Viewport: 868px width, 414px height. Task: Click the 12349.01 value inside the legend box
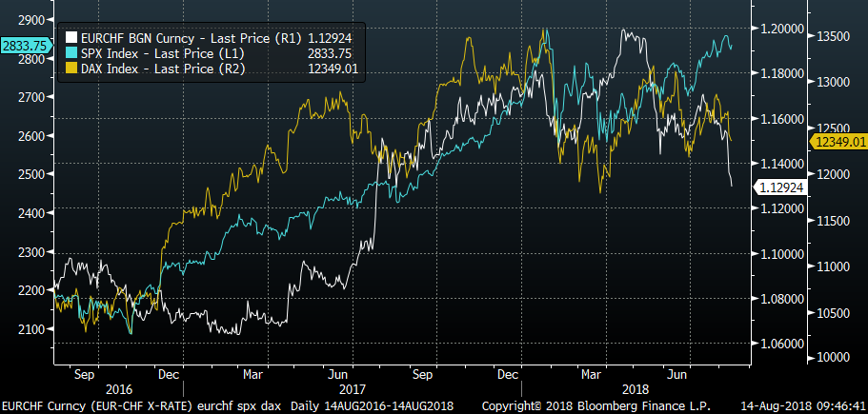333,69
